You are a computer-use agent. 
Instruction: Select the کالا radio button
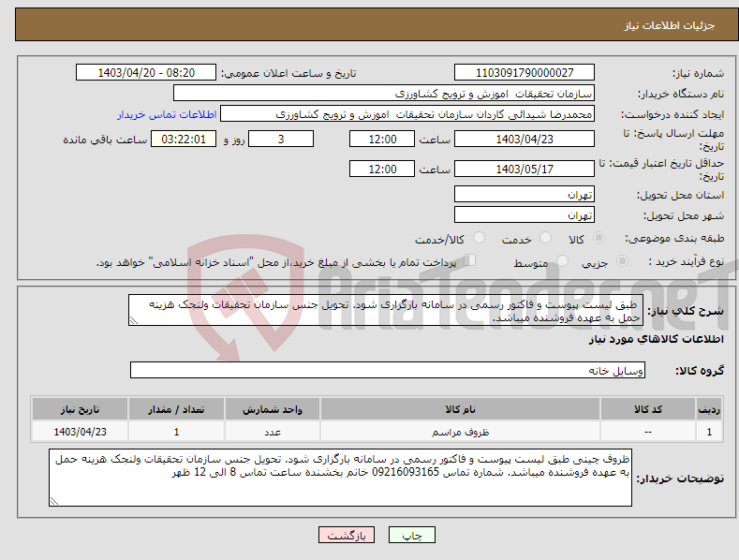[x=599, y=238]
